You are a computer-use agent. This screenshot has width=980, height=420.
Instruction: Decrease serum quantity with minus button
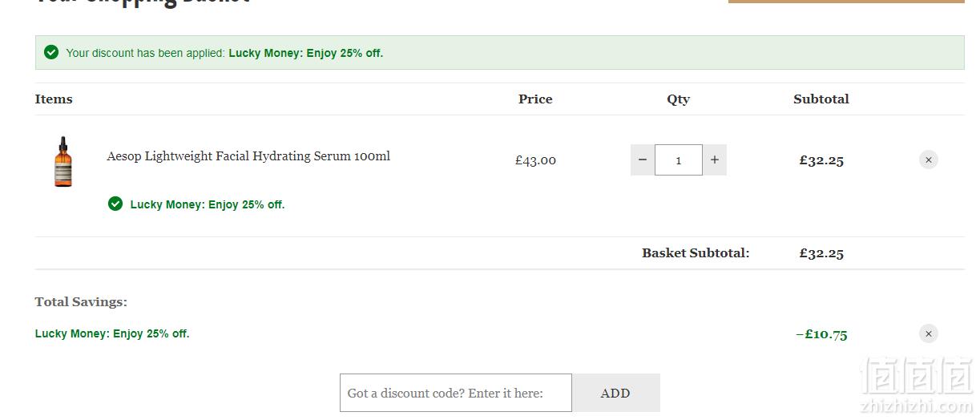coord(642,160)
